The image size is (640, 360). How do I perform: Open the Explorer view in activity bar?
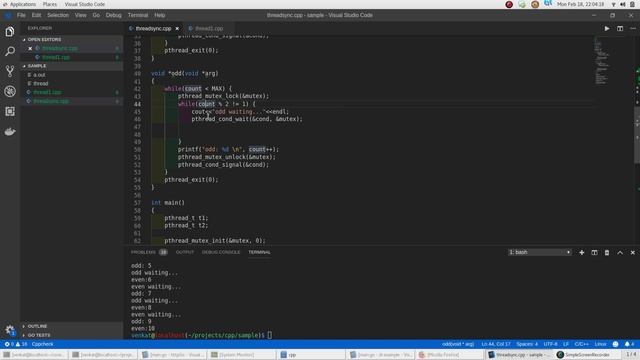[10, 31]
